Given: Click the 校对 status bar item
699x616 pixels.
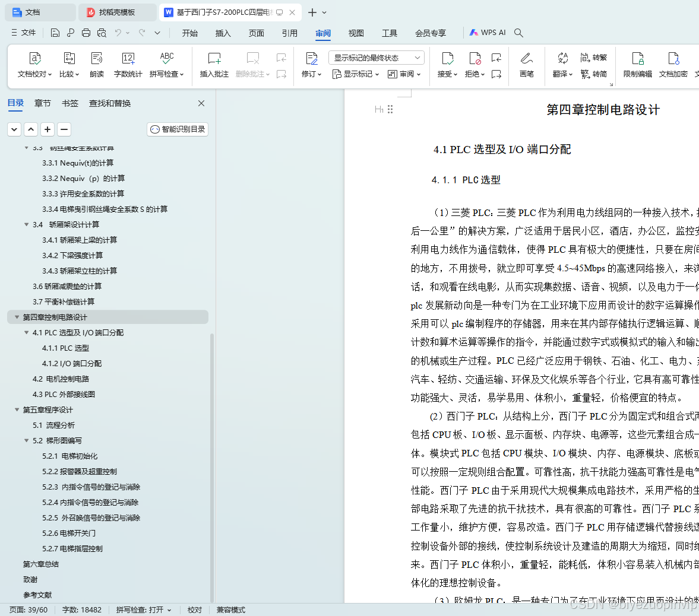Looking at the screenshot, I should (194, 609).
